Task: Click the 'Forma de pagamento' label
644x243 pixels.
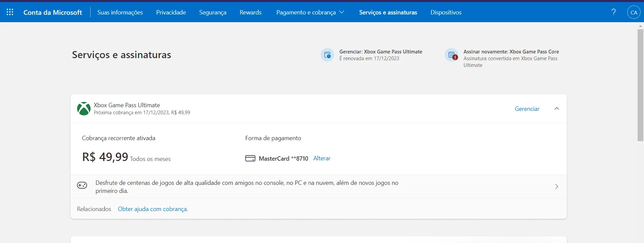Action: [273, 138]
